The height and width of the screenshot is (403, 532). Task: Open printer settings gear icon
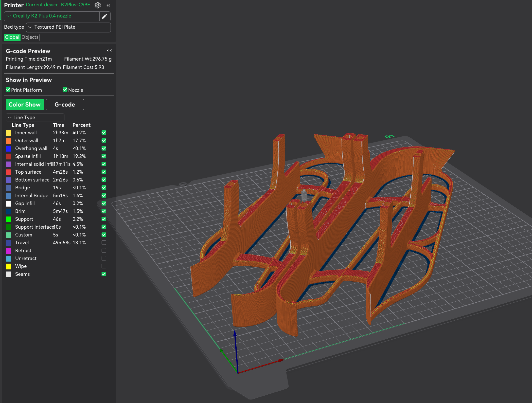[x=98, y=5]
